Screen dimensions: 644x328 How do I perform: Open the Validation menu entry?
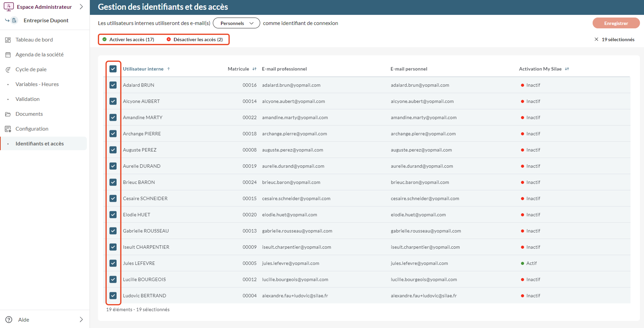point(27,99)
